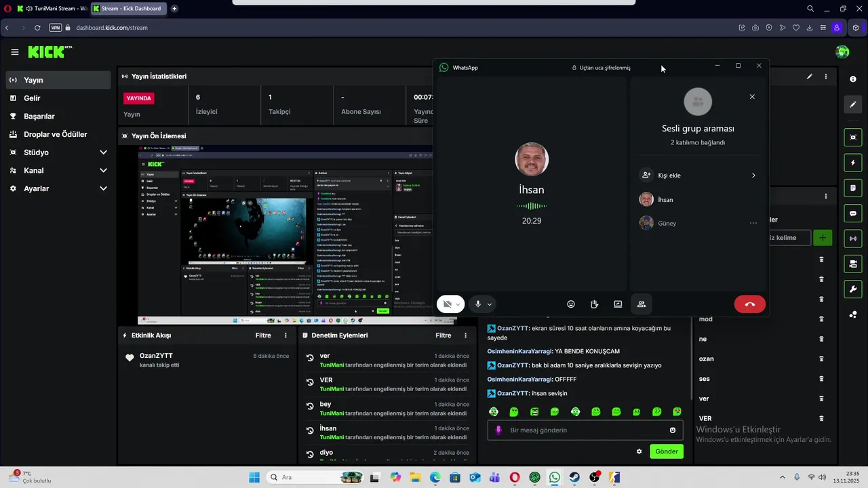Switch to Stream - Kick Dashboard tab
The height and width of the screenshot is (488, 868).
(x=130, y=9)
